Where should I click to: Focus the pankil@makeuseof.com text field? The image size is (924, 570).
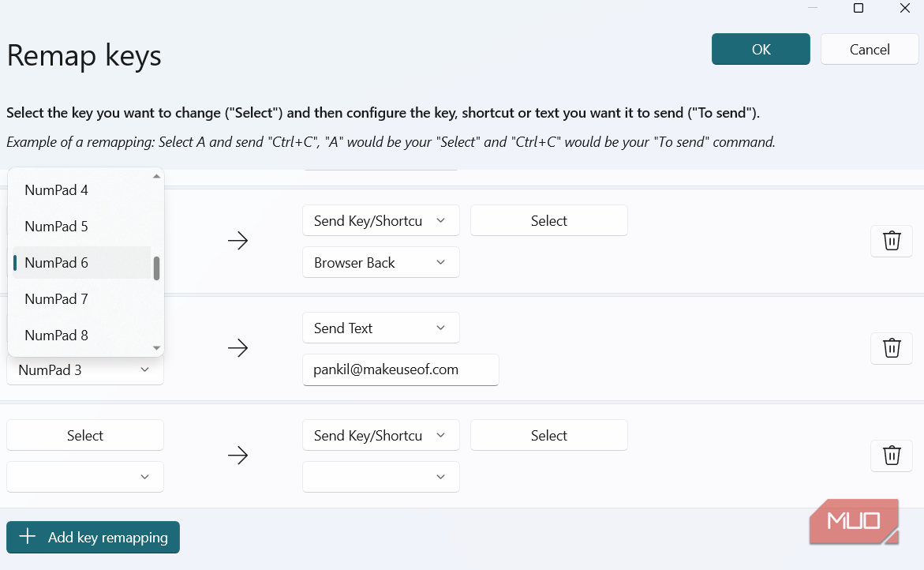tap(401, 369)
